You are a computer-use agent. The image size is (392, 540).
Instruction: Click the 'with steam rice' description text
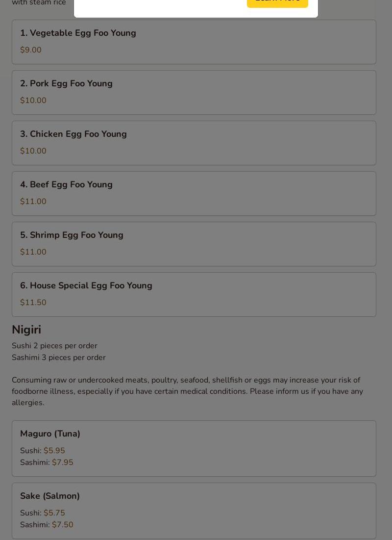point(39,3)
